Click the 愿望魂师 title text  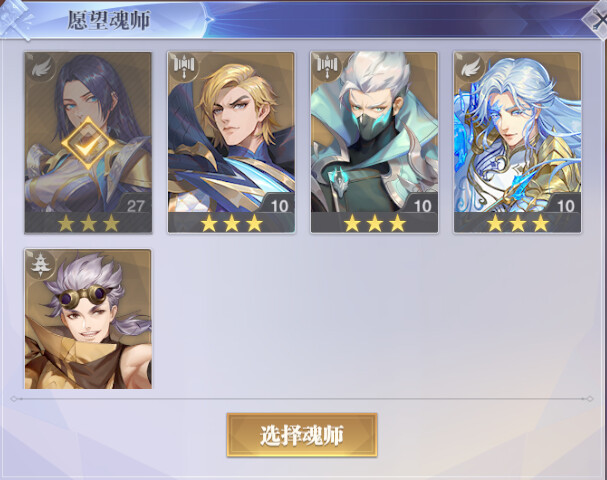pyautogui.click(x=109, y=20)
